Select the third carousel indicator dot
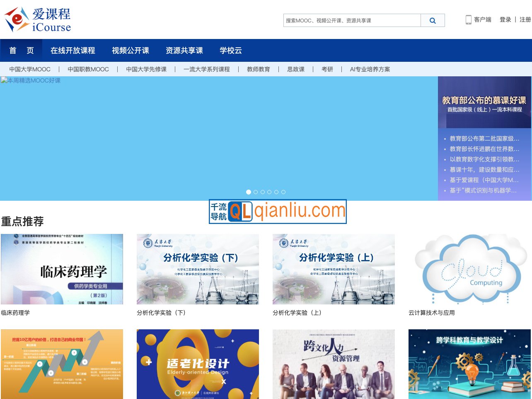Screen dimensions: 532x399 coord(263,192)
